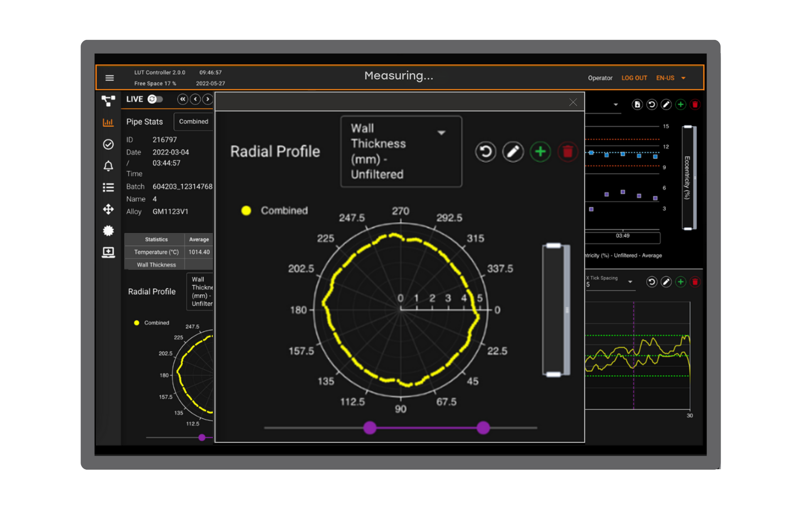This screenshot has width=798, height=532.
Task: Toggle the LIVE switch
Action: tap(155, 99)
